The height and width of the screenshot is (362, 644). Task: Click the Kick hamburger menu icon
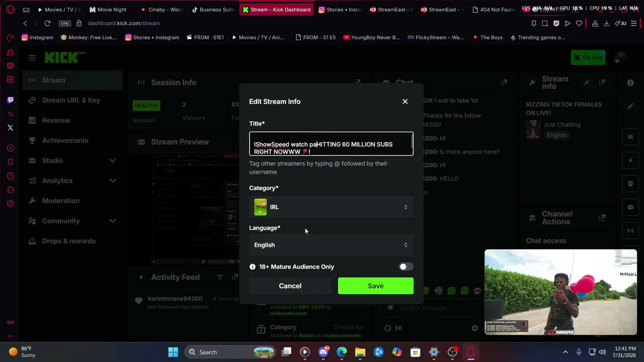pos(32,58)
